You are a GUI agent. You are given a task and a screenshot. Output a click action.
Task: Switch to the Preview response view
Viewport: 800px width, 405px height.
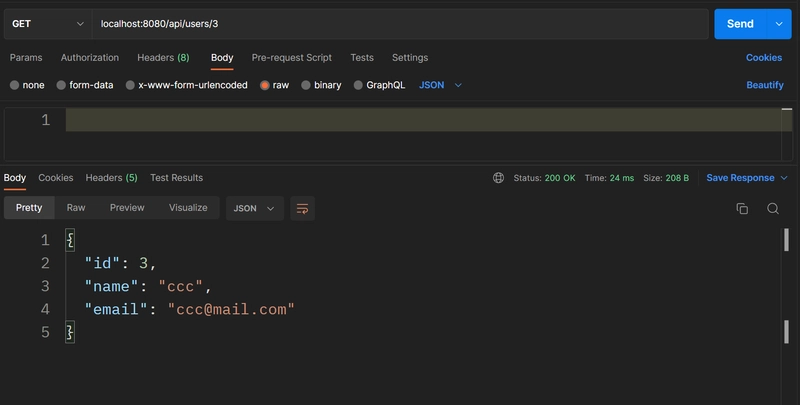(x=127, y=208)
